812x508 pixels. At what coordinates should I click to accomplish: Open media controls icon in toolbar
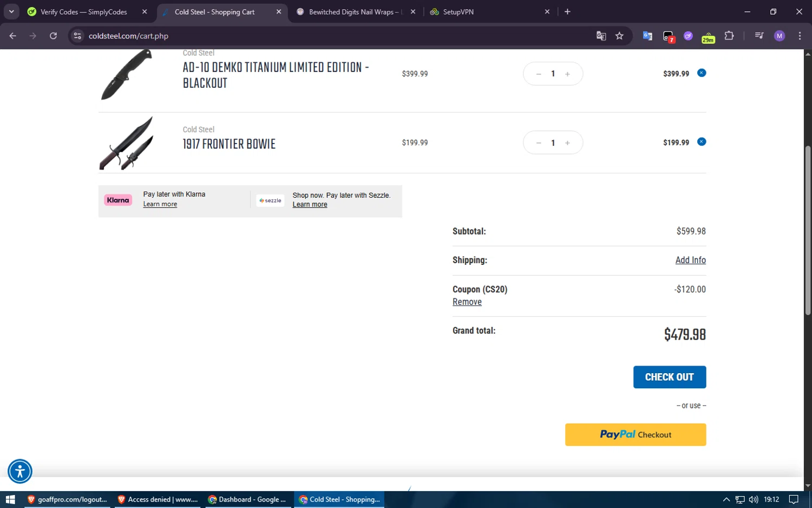pos(759,36)
